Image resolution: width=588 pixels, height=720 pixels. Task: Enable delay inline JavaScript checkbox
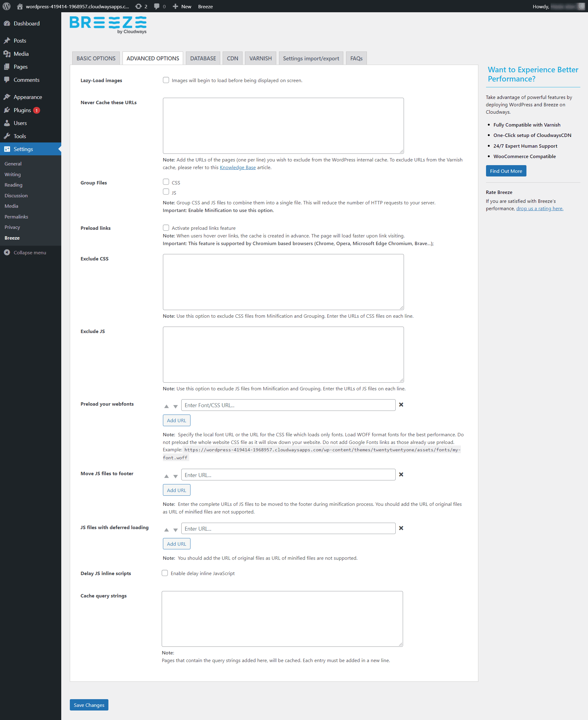[x=165, y=573]
